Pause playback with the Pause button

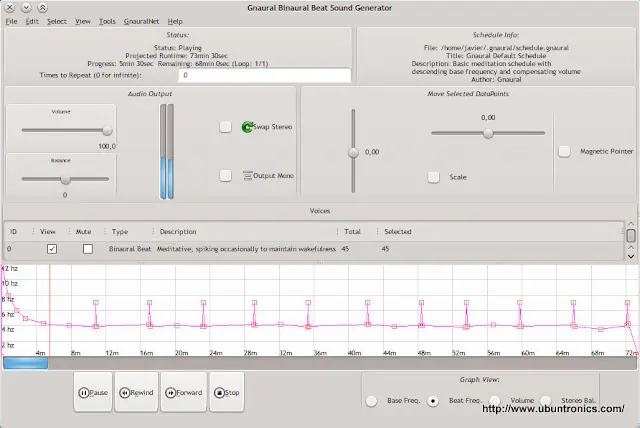[x=93, y=393]
